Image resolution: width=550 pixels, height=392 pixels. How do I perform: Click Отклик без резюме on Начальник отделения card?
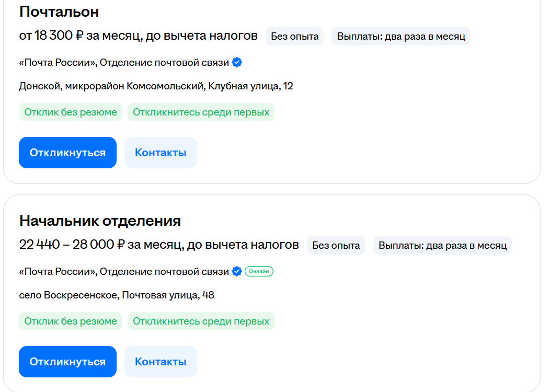[x=71, y=321]
